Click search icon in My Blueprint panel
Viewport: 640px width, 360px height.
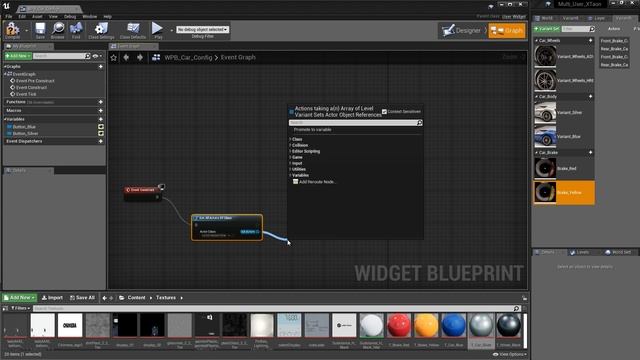click(87, 56)
